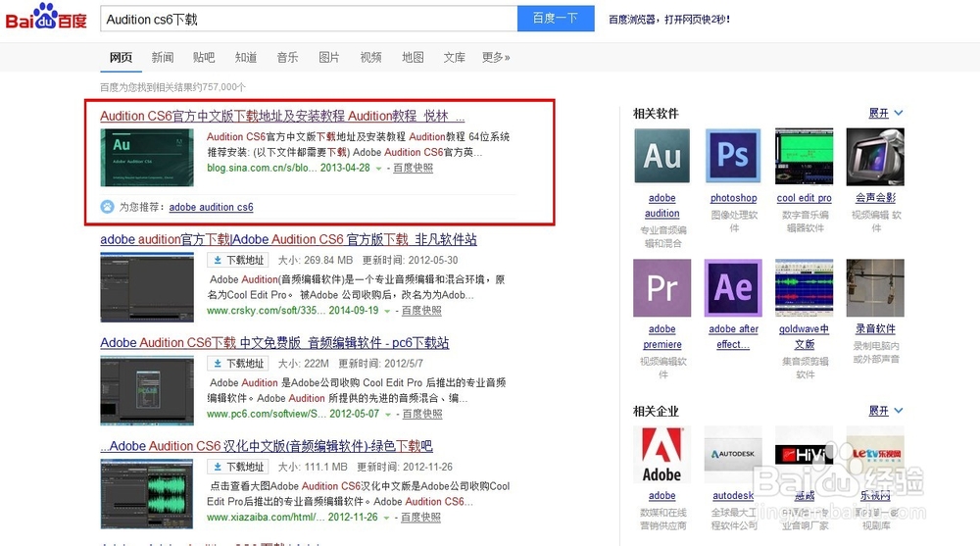Open dropdown arrow after www.pc6.com URL
Viewport: 980px width, 546px height.
point(388,414)
